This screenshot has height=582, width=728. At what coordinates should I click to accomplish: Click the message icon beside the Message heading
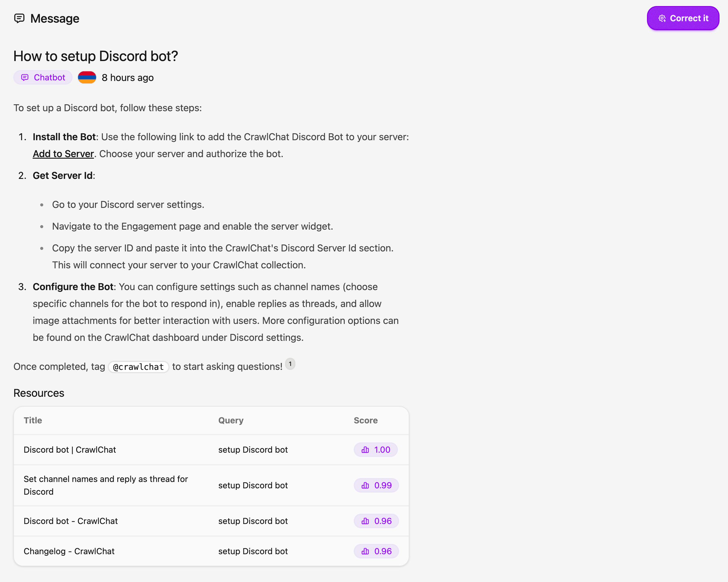pos(19,18)
